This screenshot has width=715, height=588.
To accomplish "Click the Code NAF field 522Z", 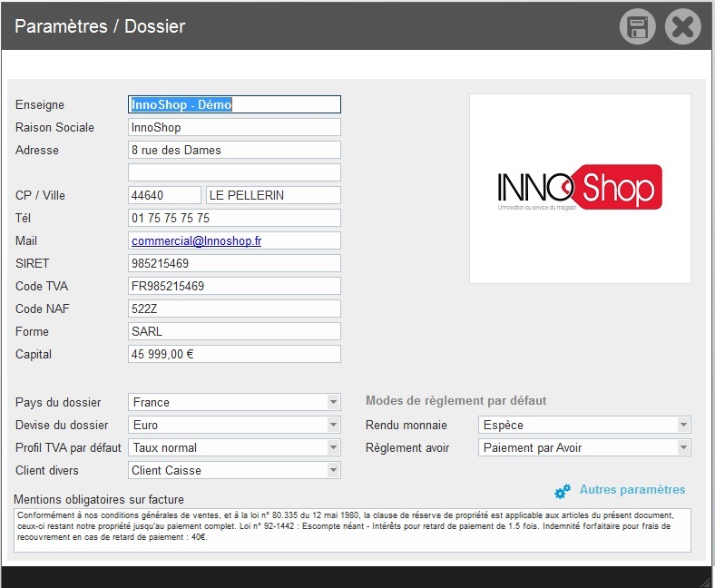I will coord(234,309).
